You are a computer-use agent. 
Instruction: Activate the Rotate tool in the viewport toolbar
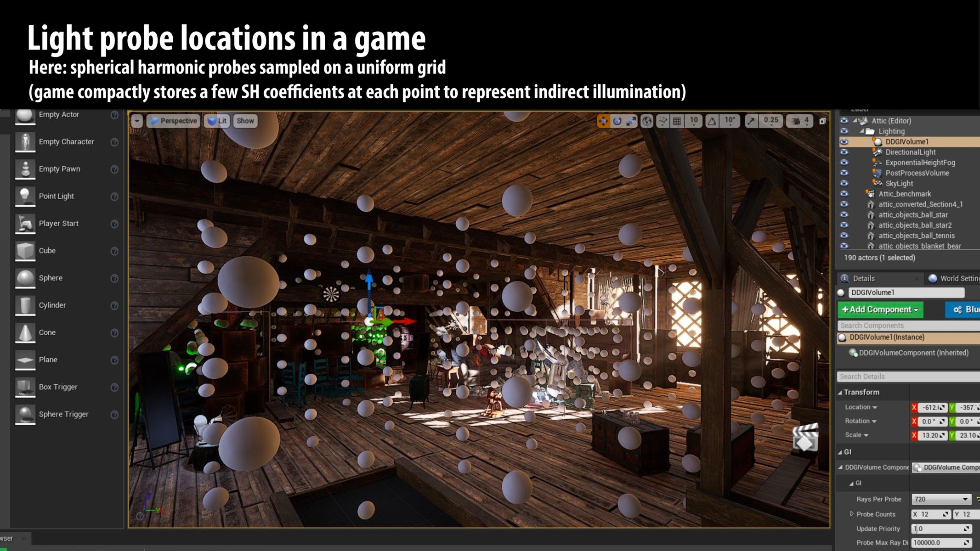pyautogui.click(x=618, y=121)
